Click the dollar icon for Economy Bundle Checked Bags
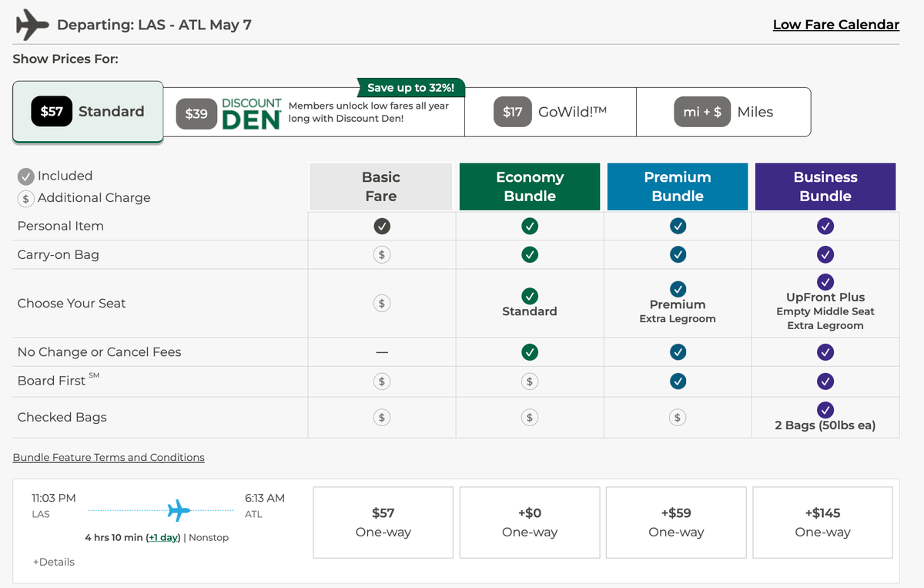This screenshot has width=924, height=588. pyautogui.click(x=529, y=417)
